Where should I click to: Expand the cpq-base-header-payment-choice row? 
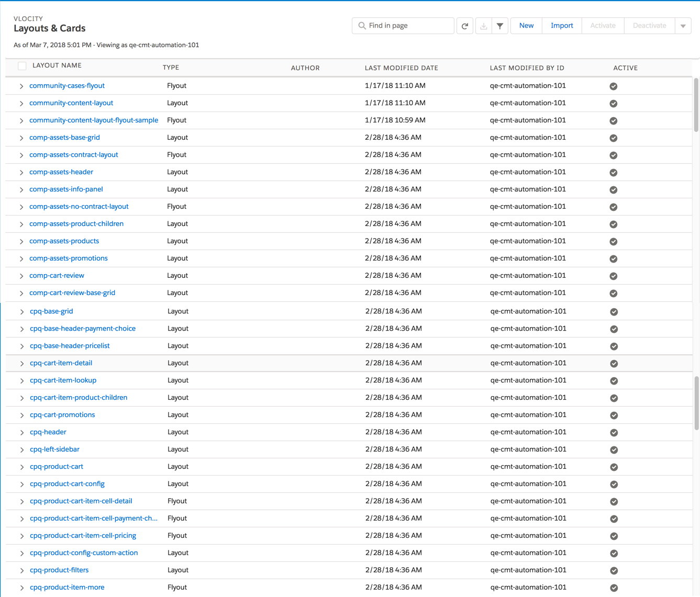click(x=22, y=329)
